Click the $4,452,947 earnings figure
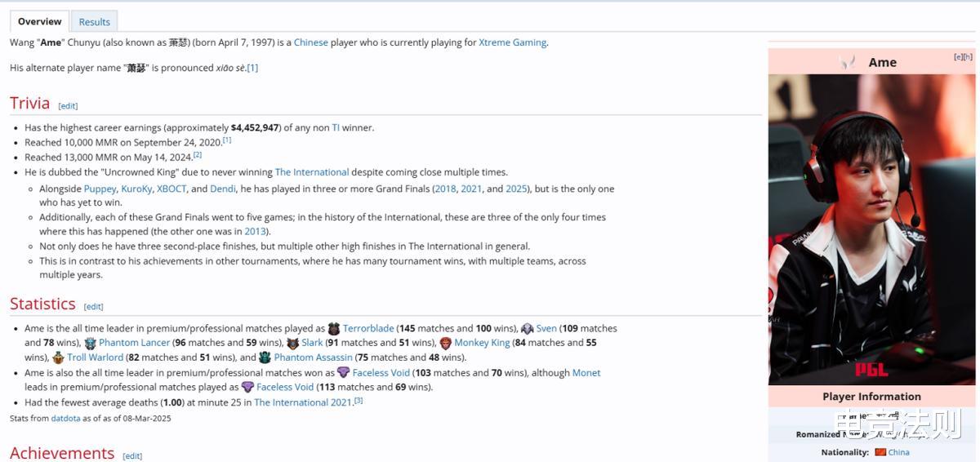The width and height of the screenshot is (980, 462). click(256, 127)
